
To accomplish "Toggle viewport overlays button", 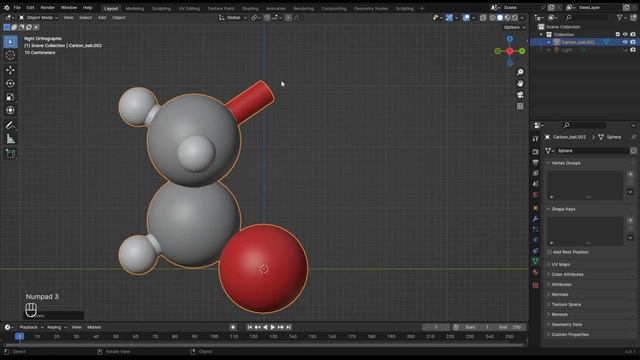I will click(466, 18).
